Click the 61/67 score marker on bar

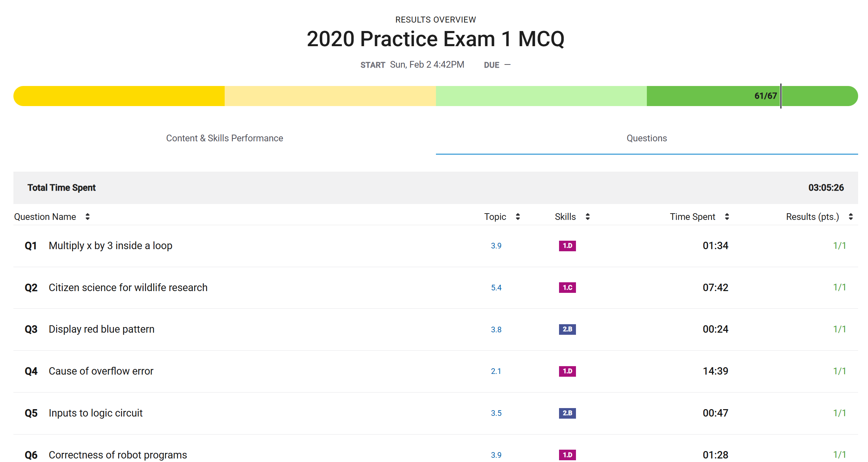coord(766,96)
